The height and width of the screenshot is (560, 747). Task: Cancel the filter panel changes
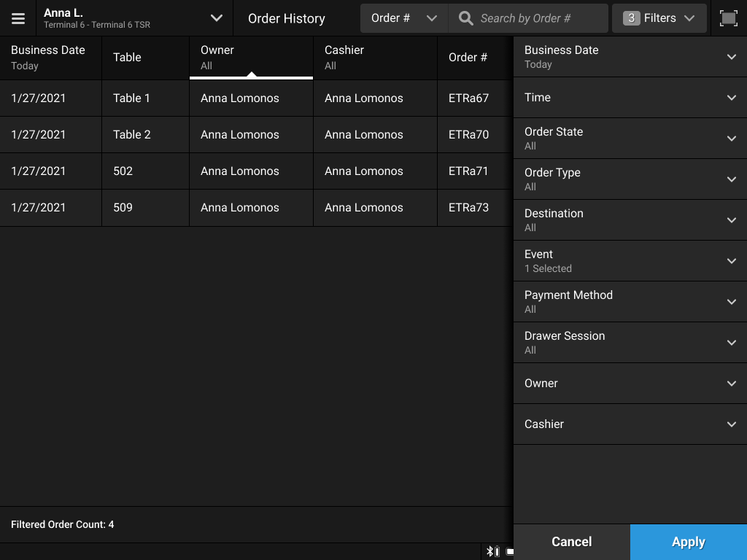(571, 542)
